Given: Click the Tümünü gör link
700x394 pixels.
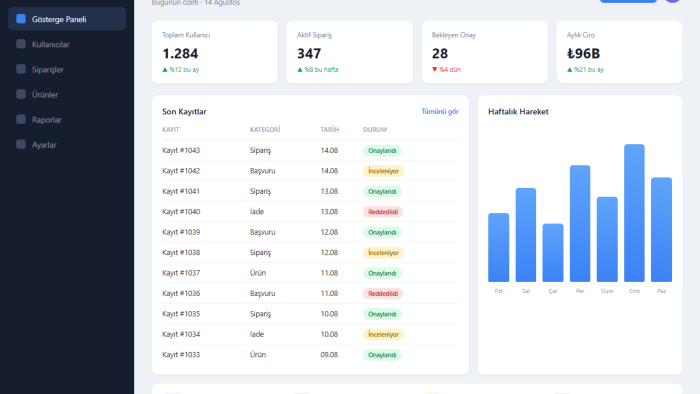Looking at the screenshot, I should pyautogui.click(x=440, y=112).
